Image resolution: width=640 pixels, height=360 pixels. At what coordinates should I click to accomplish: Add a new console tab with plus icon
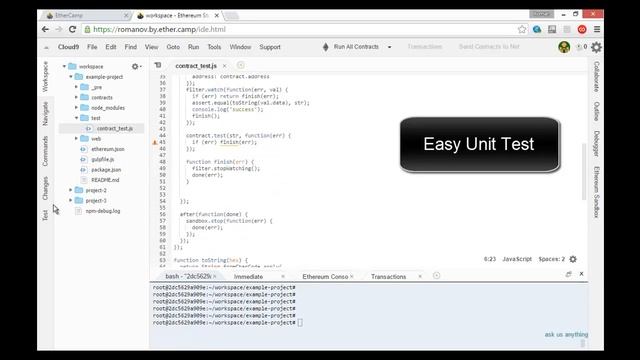[436, 276]
